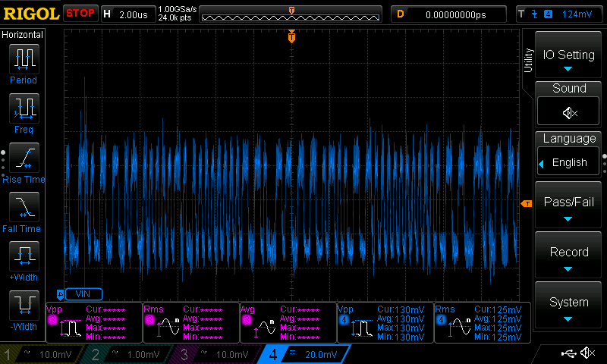Open the IO Setting menu

click(568, 55)
